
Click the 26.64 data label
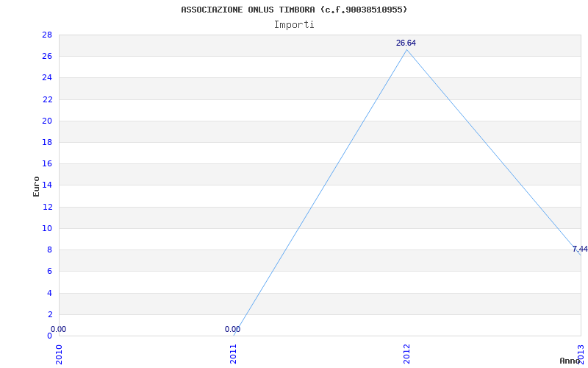(406, 43)
